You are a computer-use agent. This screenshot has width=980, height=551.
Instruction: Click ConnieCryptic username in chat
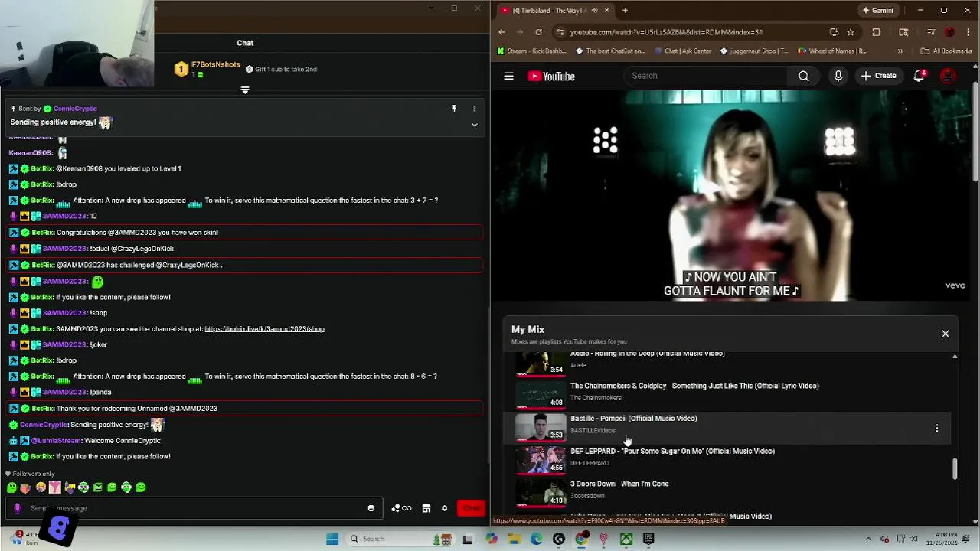pos(44,425)
